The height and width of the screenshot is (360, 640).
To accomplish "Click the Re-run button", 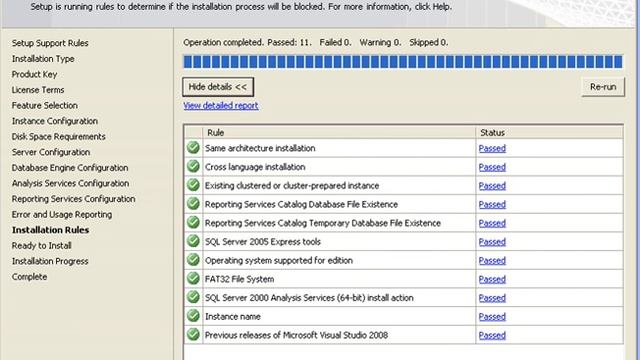I will (603, 87).
